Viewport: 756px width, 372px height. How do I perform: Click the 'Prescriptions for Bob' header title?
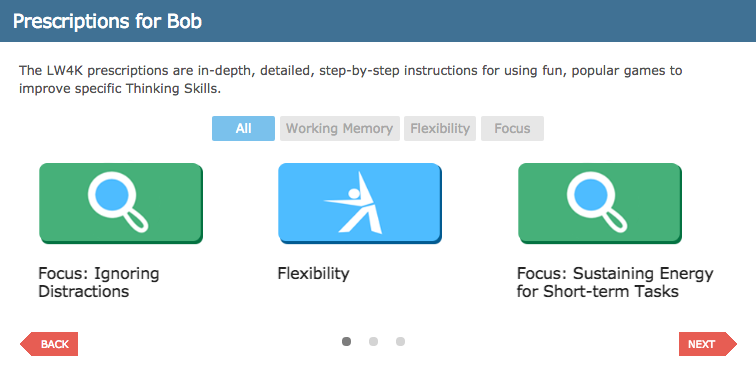107,21
